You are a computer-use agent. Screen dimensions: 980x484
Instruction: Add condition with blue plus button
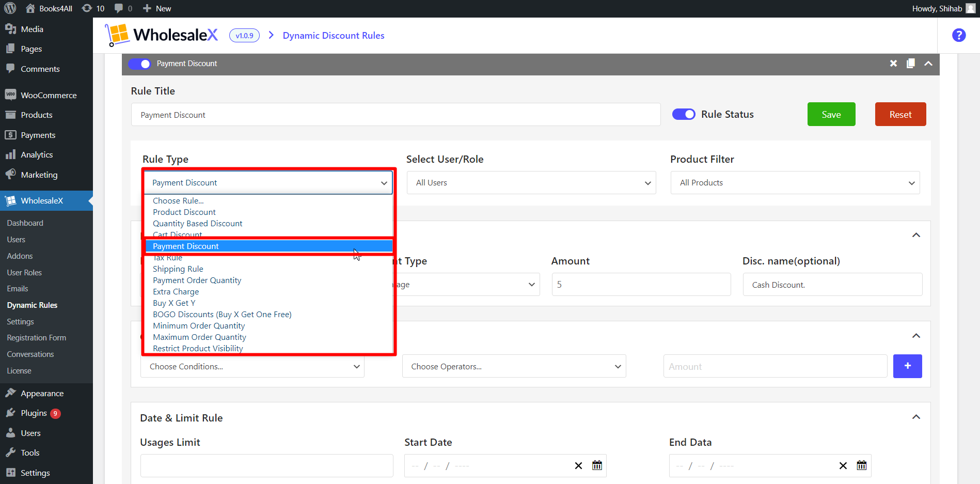(908, 366)
